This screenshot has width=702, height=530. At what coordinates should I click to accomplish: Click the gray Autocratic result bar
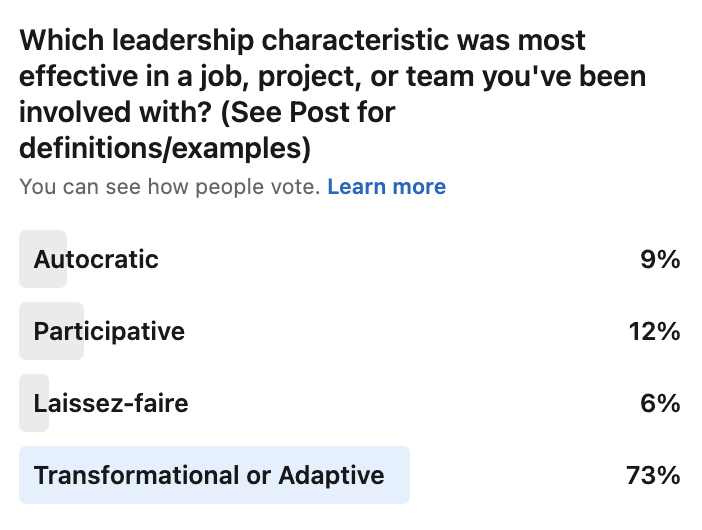coord(43,259)
